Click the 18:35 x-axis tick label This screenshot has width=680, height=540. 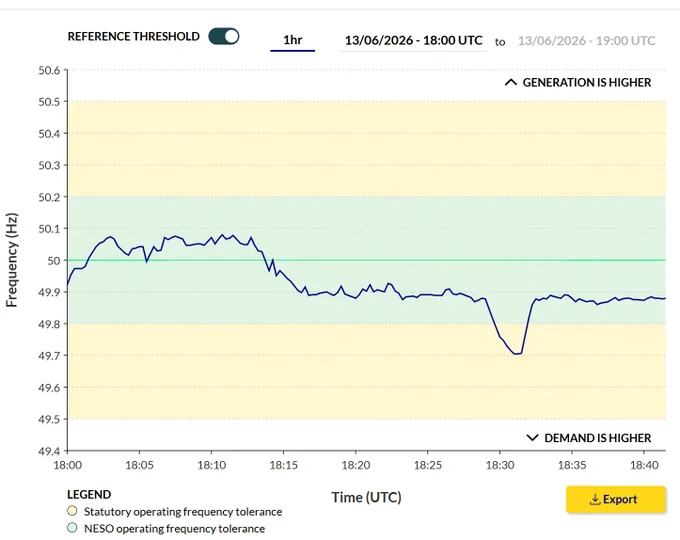point(572,465)
